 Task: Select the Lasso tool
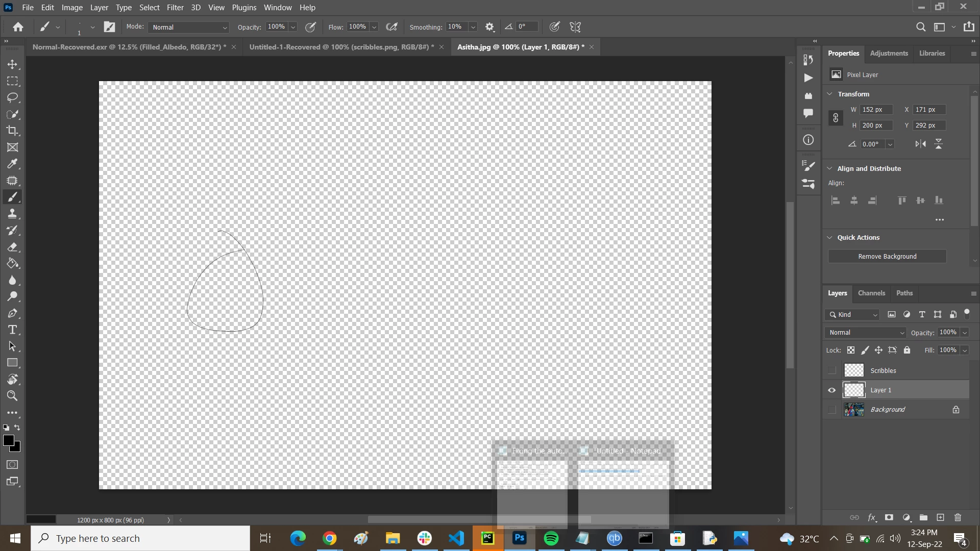(x=12, y=97)
